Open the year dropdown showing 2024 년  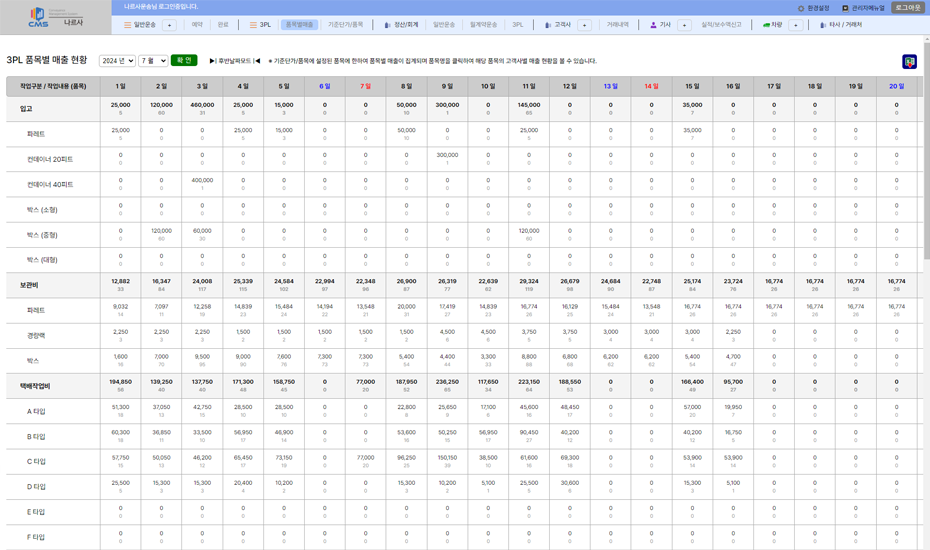[117, 61]
